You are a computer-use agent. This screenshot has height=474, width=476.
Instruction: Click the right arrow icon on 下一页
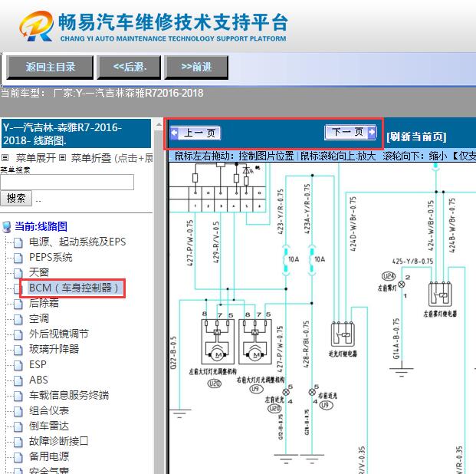pos(372,132)
